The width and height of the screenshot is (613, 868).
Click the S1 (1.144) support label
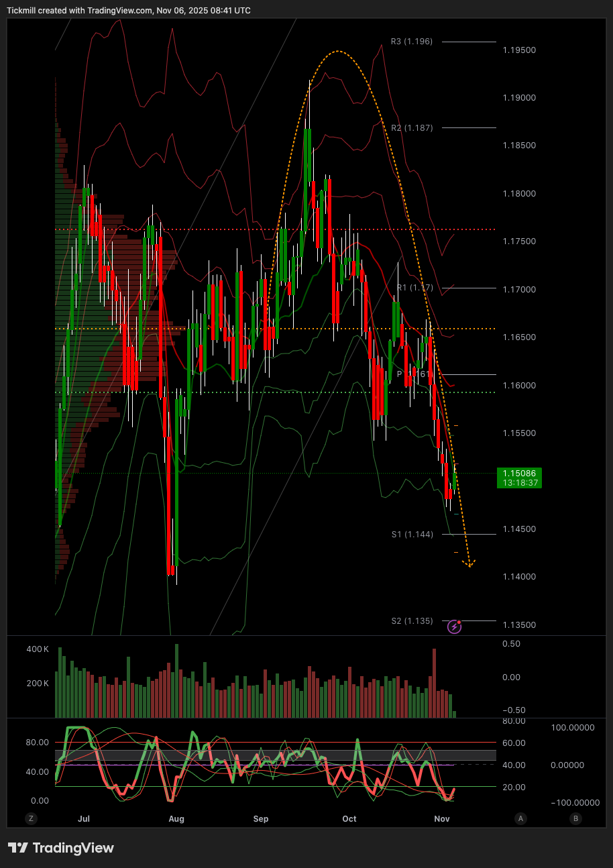point(412,535)
